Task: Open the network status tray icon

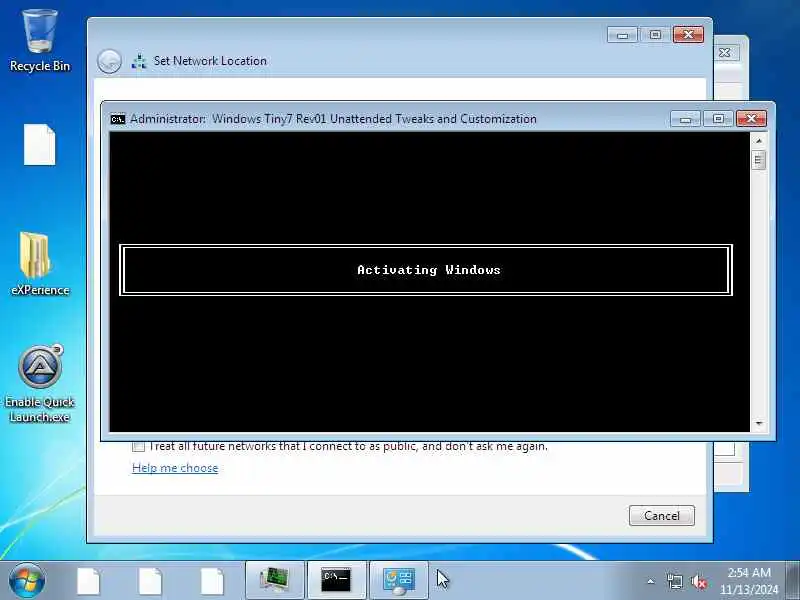Action: coord(674,581)
